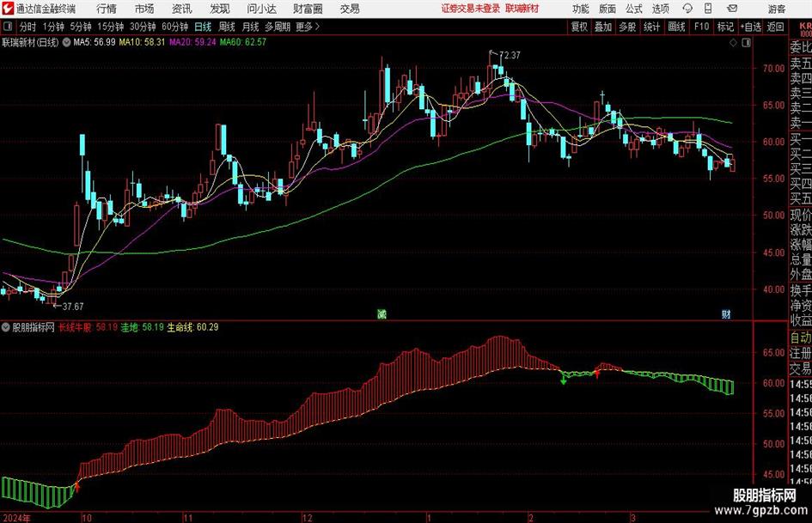The height and width of the screenshot is (523, 812).
Task: Switch to 15分钟 period
Action: pos(111,27)
